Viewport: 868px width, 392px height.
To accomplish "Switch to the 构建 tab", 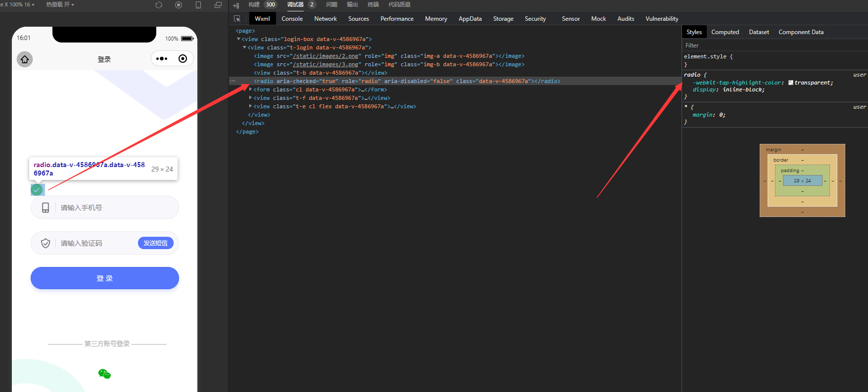I will [254, 4].
